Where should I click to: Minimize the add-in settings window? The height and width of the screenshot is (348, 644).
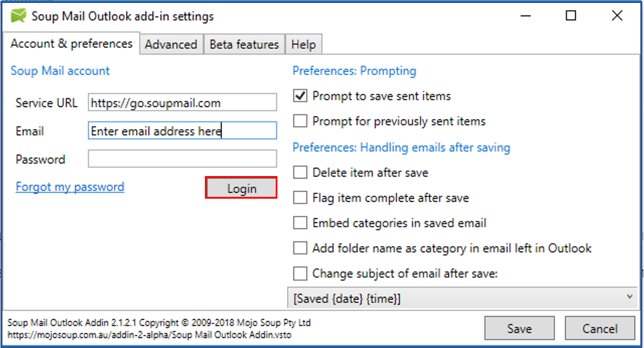coord(525,16)
